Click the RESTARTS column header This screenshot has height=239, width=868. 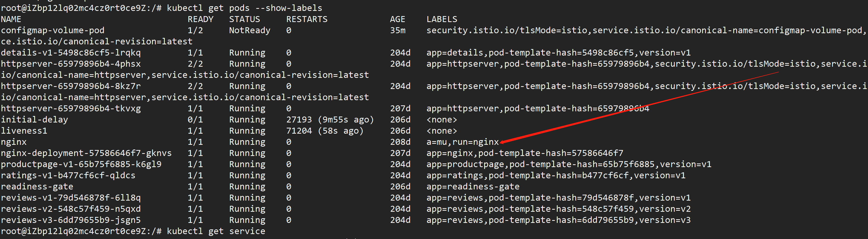click(x=307, y=19)
